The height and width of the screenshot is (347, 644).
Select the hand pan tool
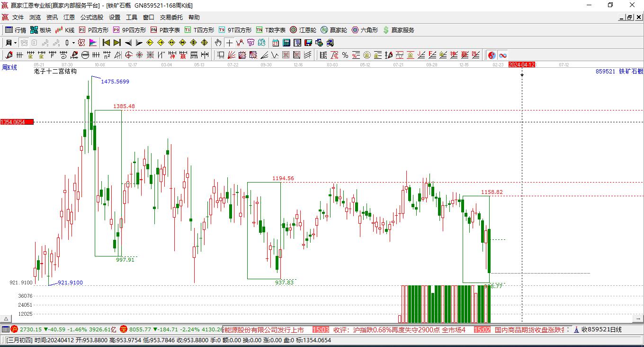[x=218, y=43]
